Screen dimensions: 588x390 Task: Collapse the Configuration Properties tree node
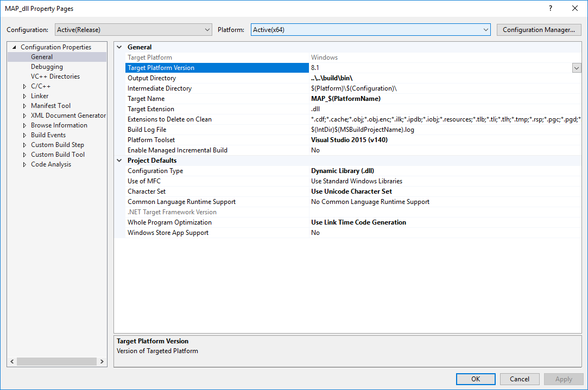13,47
